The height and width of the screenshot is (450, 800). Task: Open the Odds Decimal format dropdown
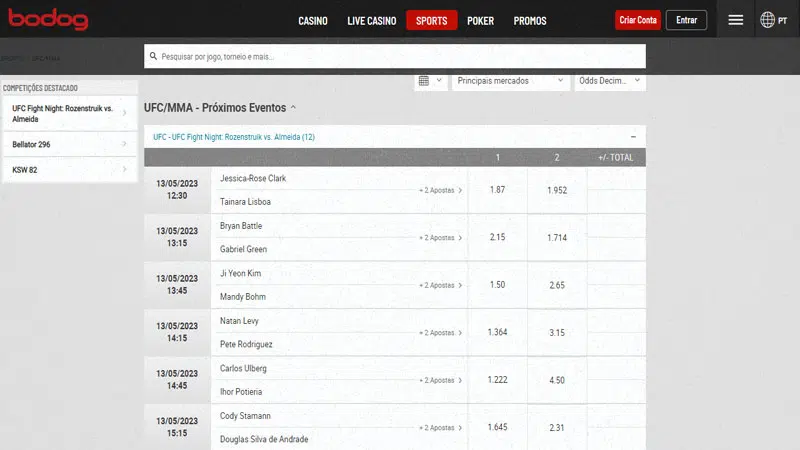coord(608,81)
